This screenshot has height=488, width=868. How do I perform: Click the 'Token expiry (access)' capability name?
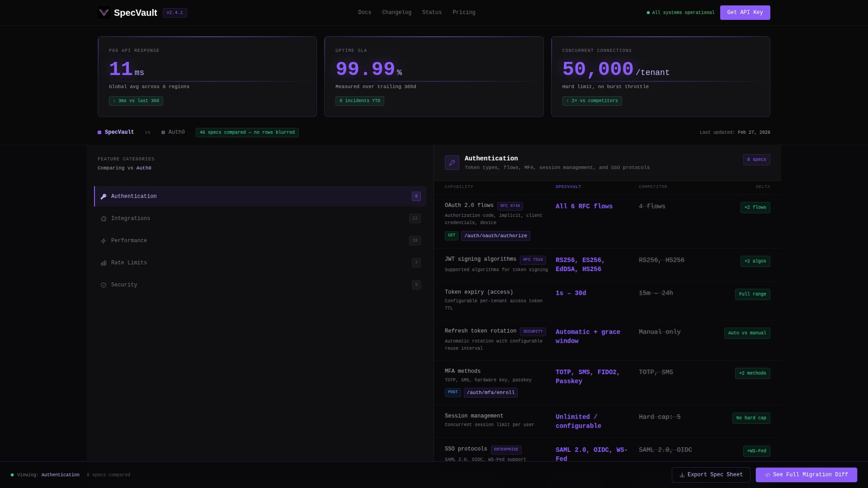click(x=479, y=292)
